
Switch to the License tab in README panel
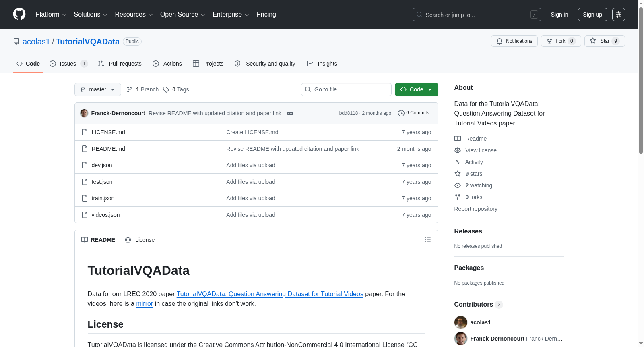click(140, 240)
